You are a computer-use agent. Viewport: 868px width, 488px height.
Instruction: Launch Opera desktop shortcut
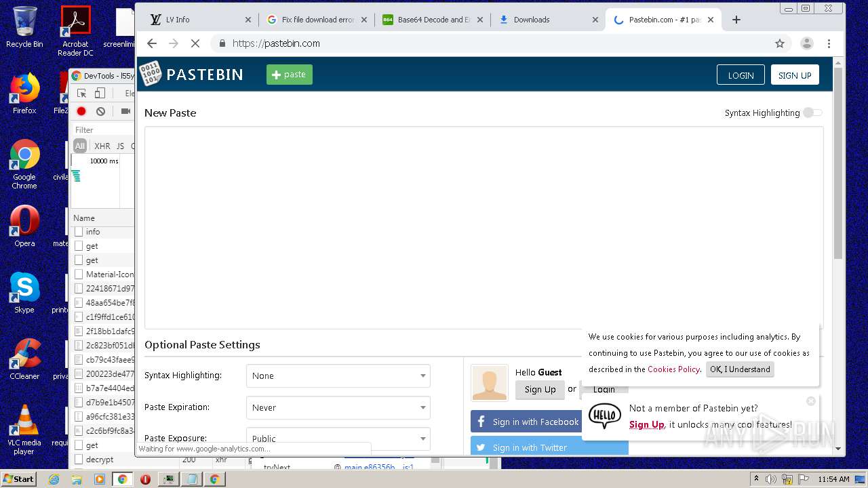pyautogui.click(x=24, y=226)
